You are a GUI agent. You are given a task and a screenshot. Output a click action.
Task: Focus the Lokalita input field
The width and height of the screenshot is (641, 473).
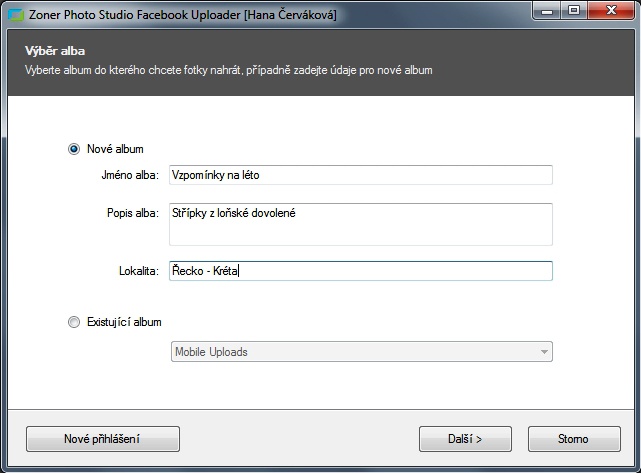361,271
